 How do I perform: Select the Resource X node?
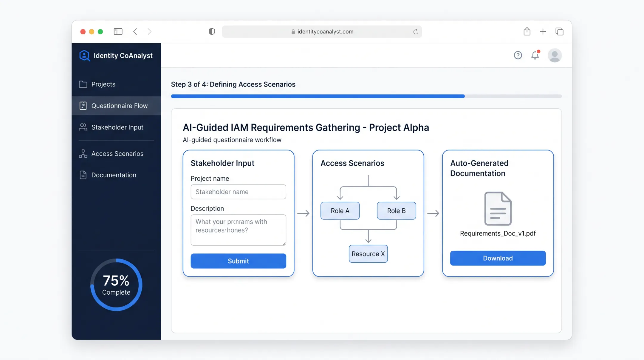click(x=368, y=254)
